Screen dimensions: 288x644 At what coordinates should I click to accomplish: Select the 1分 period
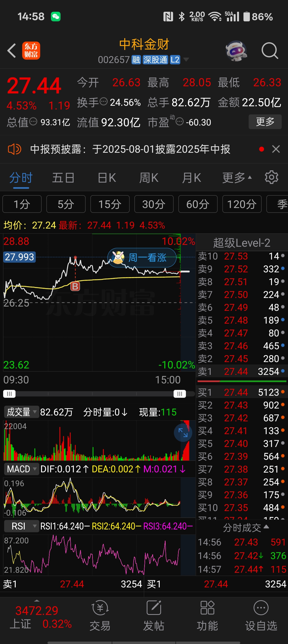pos(22,204)
